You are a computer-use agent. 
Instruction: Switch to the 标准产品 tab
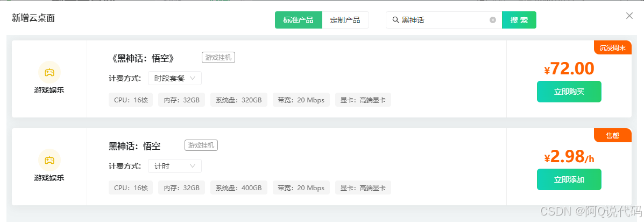coord(299,20)
